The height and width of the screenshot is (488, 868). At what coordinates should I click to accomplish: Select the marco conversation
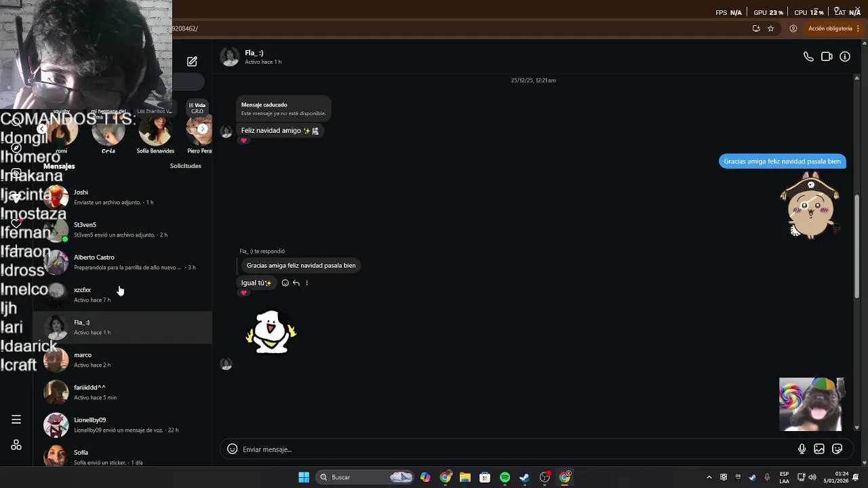click(x=123, y=360)
